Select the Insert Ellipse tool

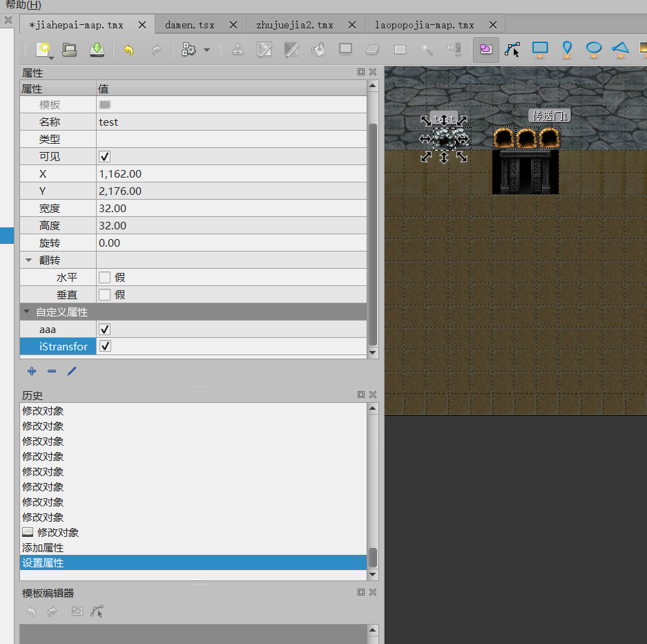click(x=594, y=50)
